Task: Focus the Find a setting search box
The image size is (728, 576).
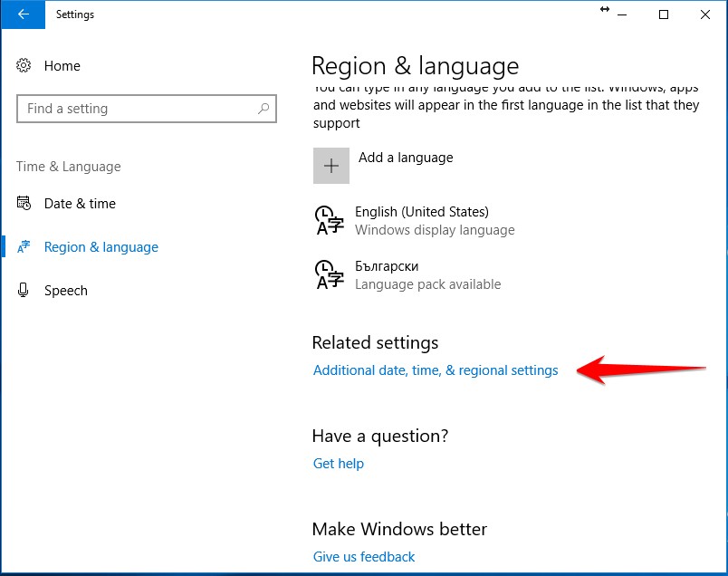Action: (x=147, y=109)
